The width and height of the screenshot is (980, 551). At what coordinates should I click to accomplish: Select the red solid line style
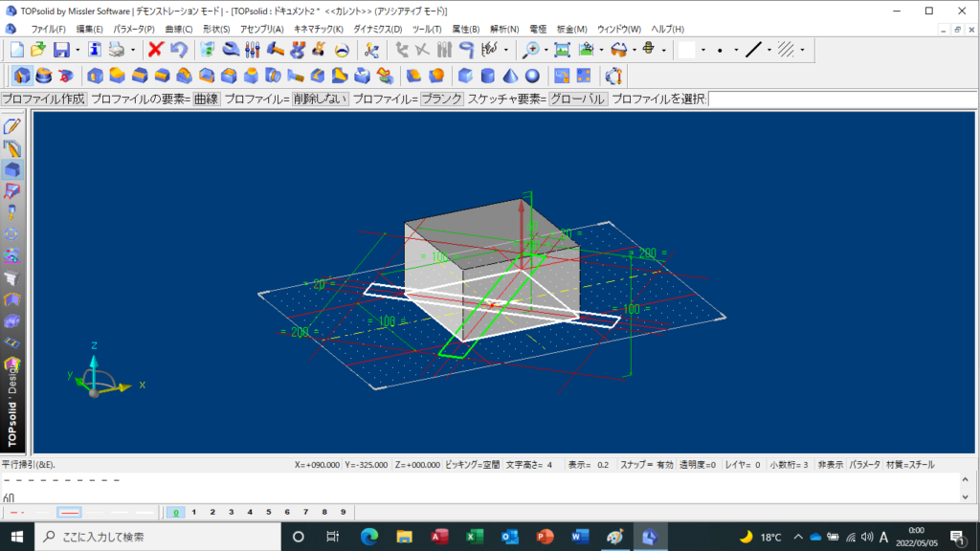[69, 513]
